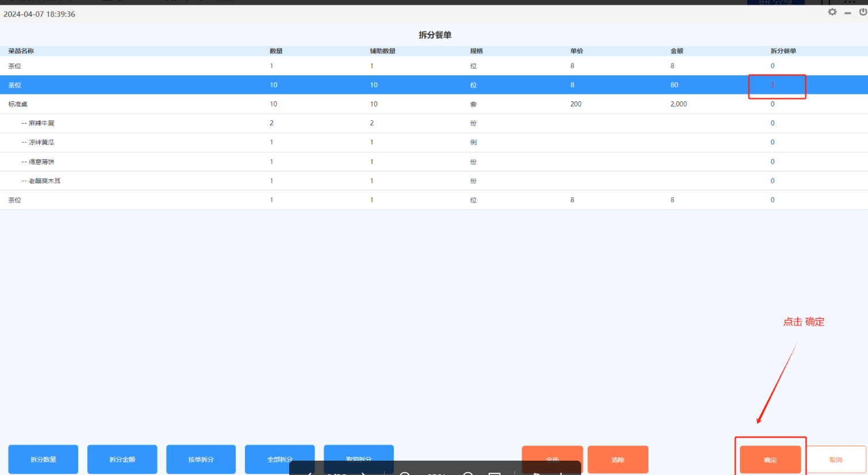Viewport: 868px width, 475px height.
Task: Click the 拆分数量 button
Action: [x=43, y=459]
